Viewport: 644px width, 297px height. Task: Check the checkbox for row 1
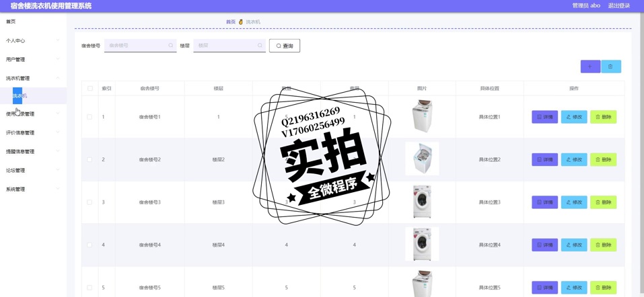[x=90, y=117]
